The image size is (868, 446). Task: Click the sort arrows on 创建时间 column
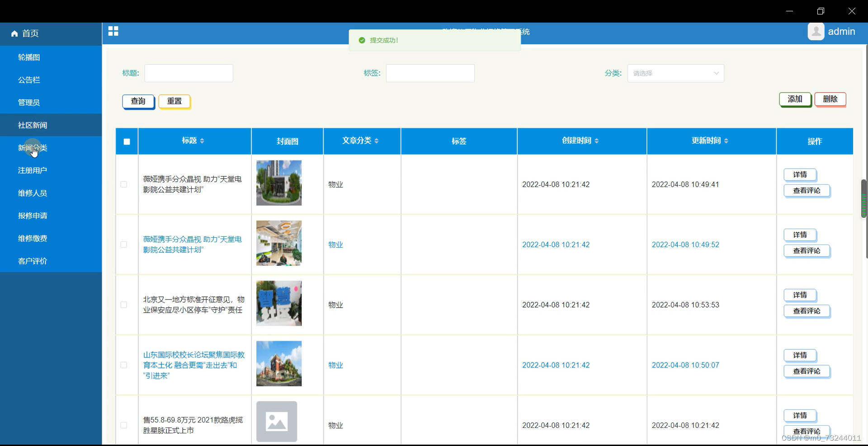click(x=597, y=141)
